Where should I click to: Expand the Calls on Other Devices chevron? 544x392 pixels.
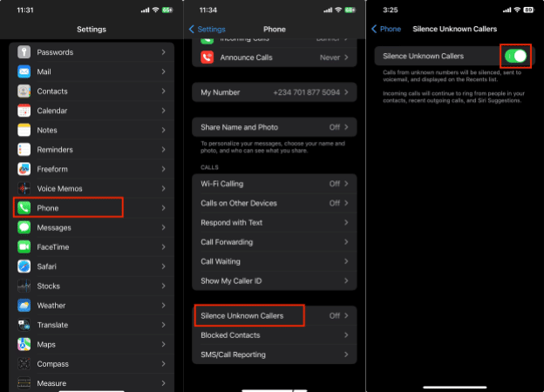click(x=346, y=203)
